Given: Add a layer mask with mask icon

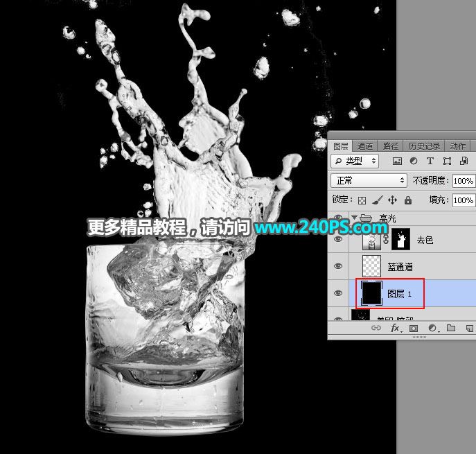Looking at the screenshot, I should pos(414,329).
